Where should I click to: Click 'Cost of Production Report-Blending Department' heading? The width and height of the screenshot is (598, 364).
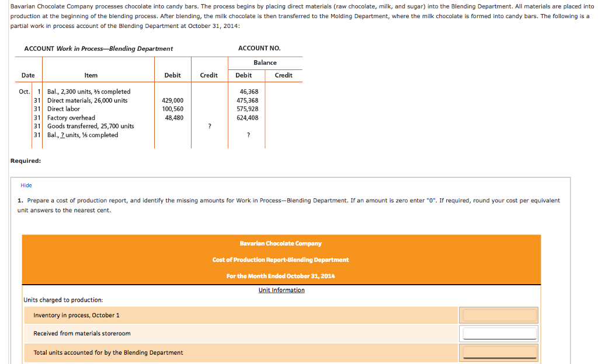click(x=281, y=260)
